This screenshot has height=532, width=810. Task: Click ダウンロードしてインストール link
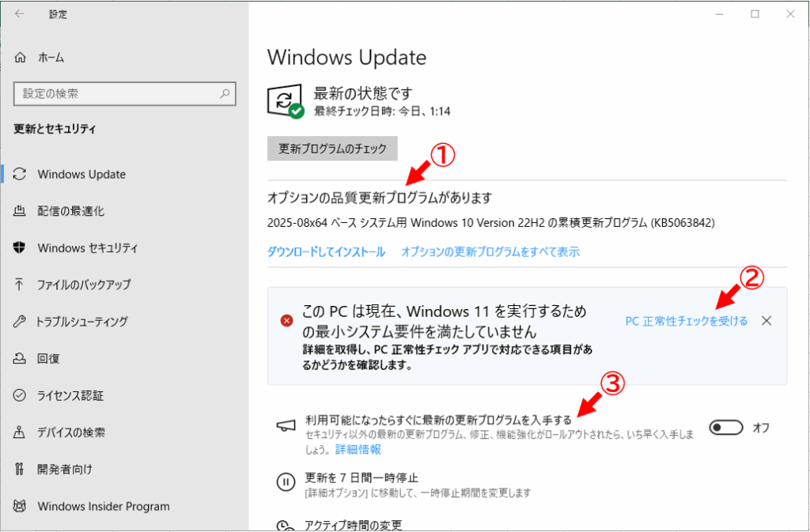[x=326, y=252]
